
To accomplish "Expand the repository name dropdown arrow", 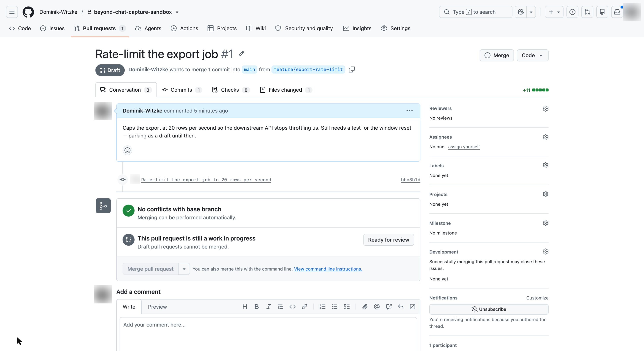I will [177, 12].
